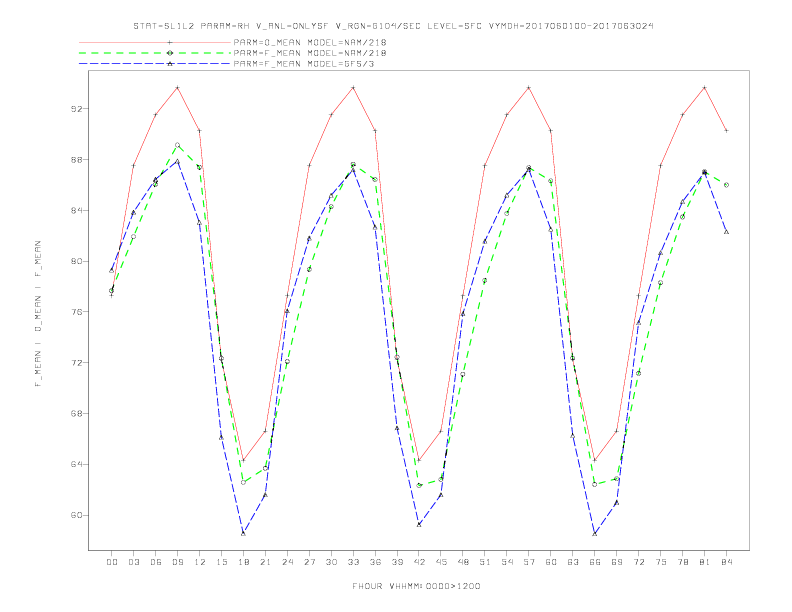
Task: Click x-axis forecast hour label 63
Action: [573, 562]
